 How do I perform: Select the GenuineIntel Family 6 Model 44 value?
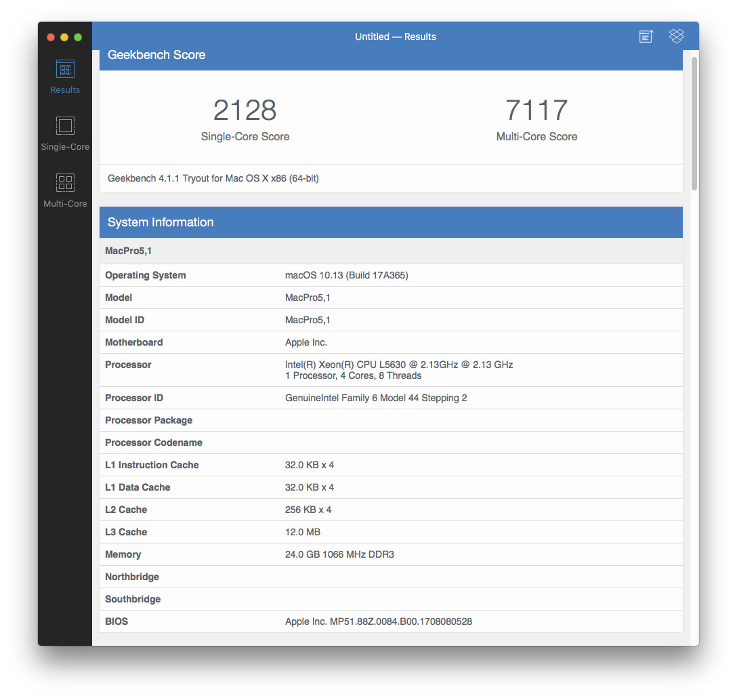(376, 398)
